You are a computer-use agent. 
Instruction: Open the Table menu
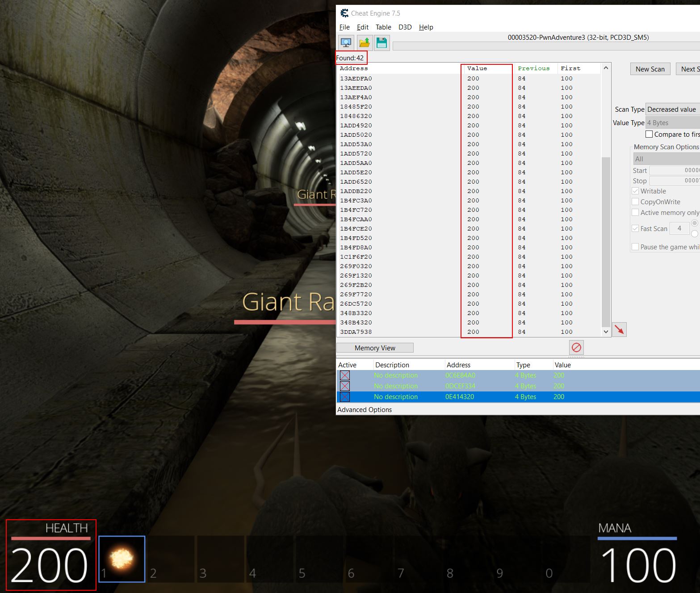pyautogui.click(x=383, y=27)
